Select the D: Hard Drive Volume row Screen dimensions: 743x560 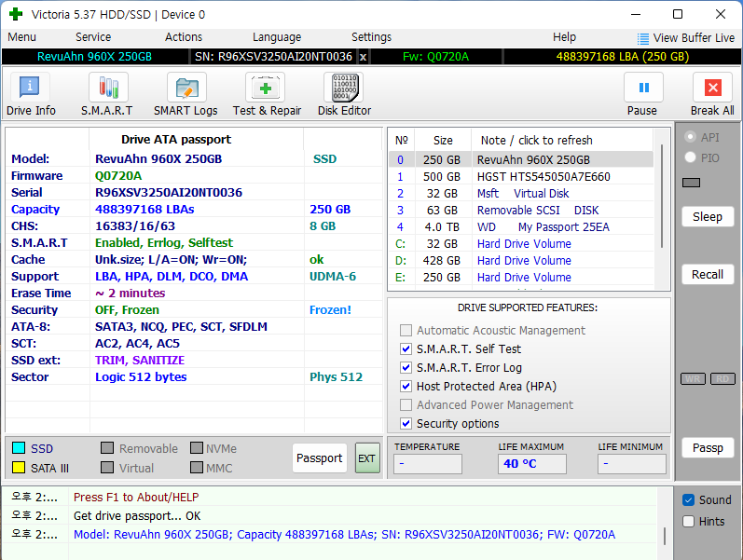tap(521, 260)
